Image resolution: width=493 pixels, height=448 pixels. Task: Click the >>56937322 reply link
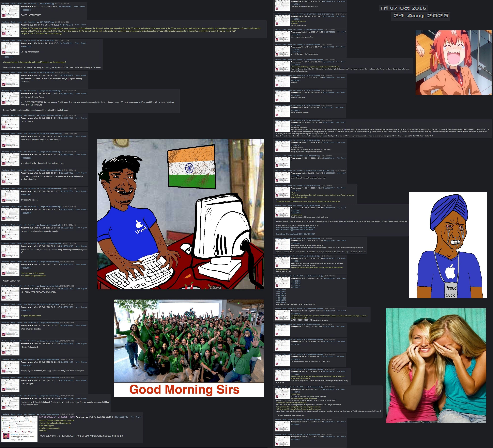point(26,46)
